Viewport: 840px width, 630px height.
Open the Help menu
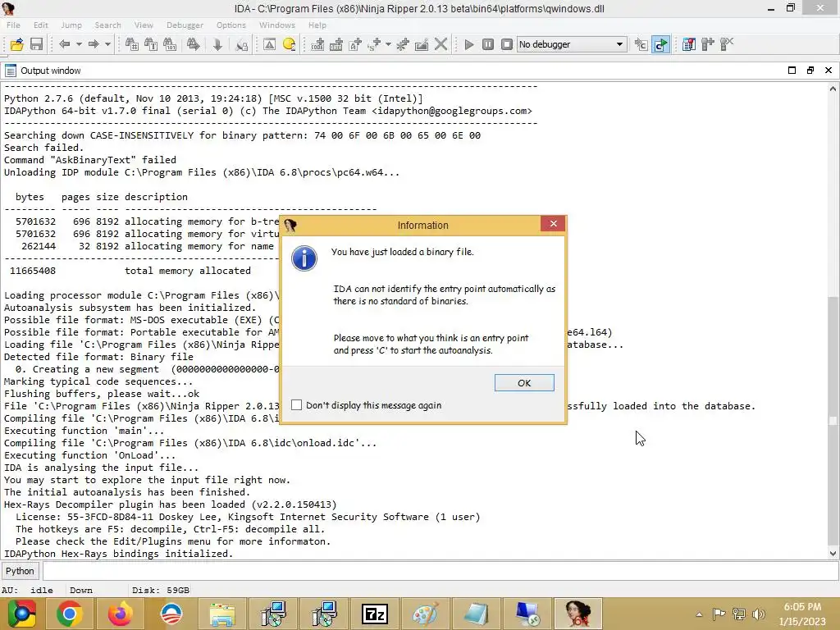[x=317, y=25]
